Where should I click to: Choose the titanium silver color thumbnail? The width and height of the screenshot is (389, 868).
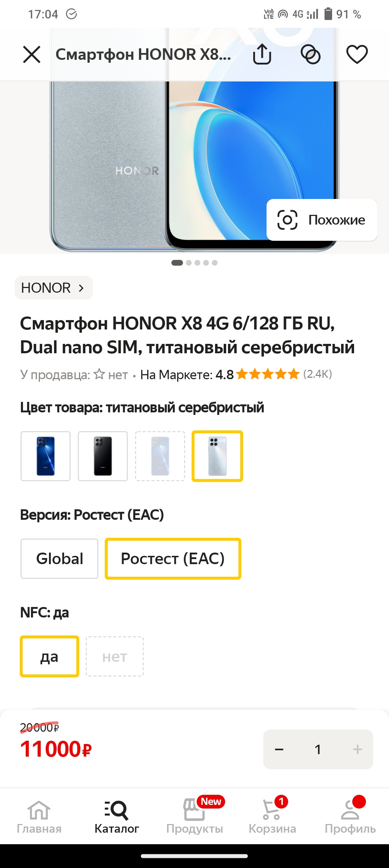217,456
